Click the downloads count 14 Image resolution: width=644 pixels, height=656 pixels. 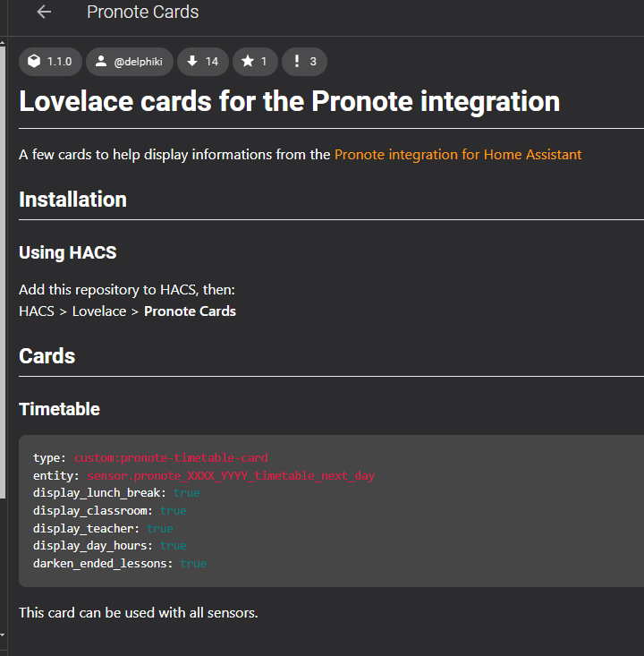(x=212, y=62)
